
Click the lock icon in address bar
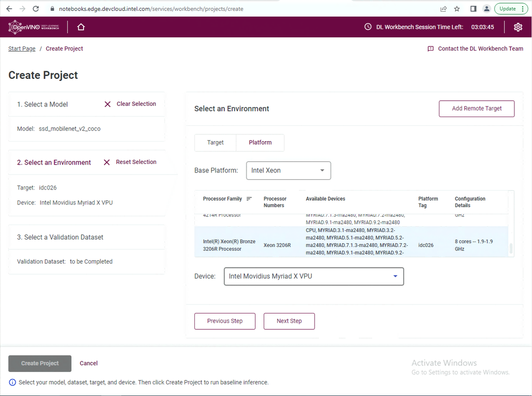point(52,9)
